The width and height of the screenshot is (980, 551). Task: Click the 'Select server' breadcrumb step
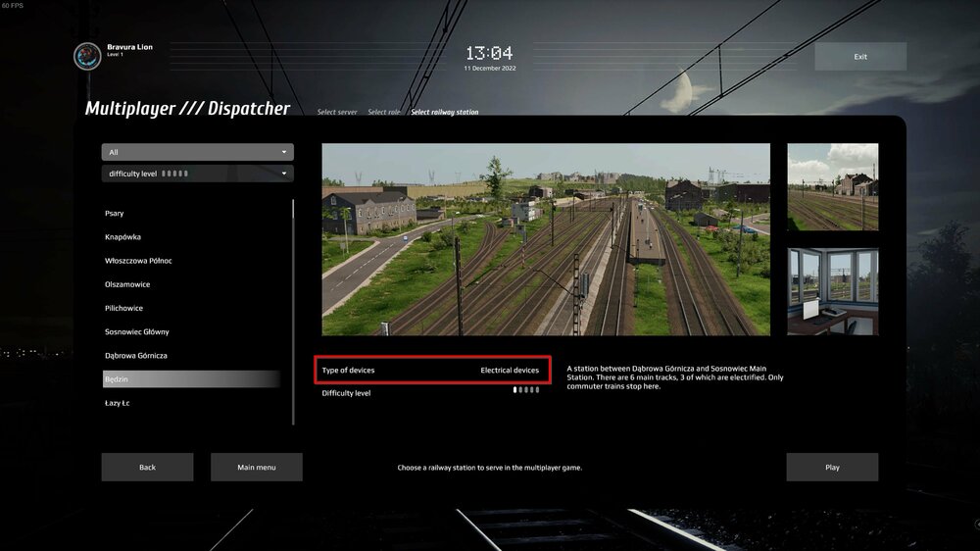click(x=337, y=113)
